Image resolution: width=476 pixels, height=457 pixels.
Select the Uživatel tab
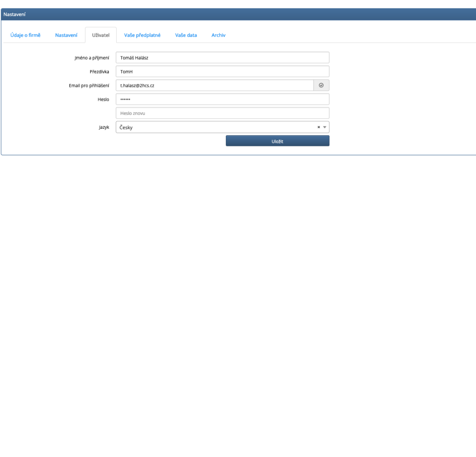(101, 35)
